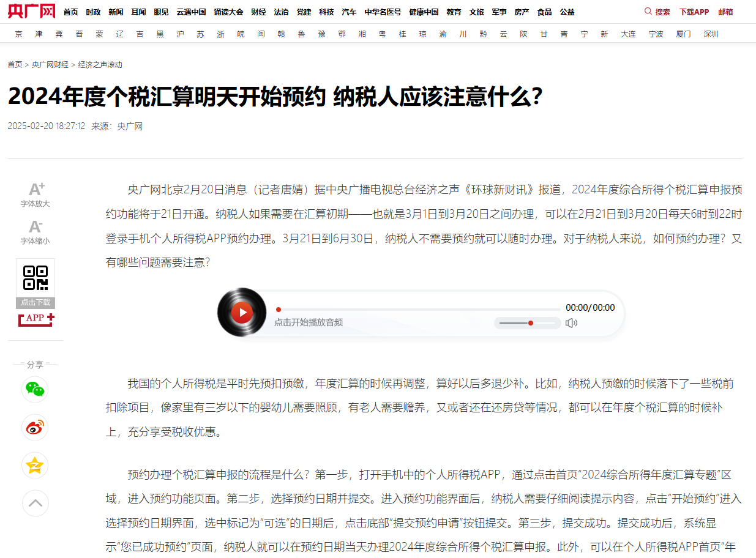The height and width of the screenshot is (558, 756).
Task: Click the CNR 央广网 logo
Action: pos(31,11)
